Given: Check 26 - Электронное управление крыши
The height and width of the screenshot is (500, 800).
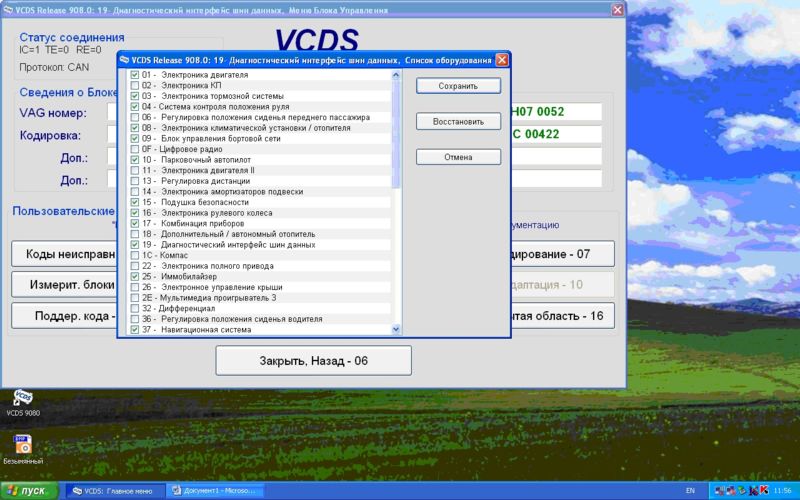Looking at the screenshot, I should (135, 287).
